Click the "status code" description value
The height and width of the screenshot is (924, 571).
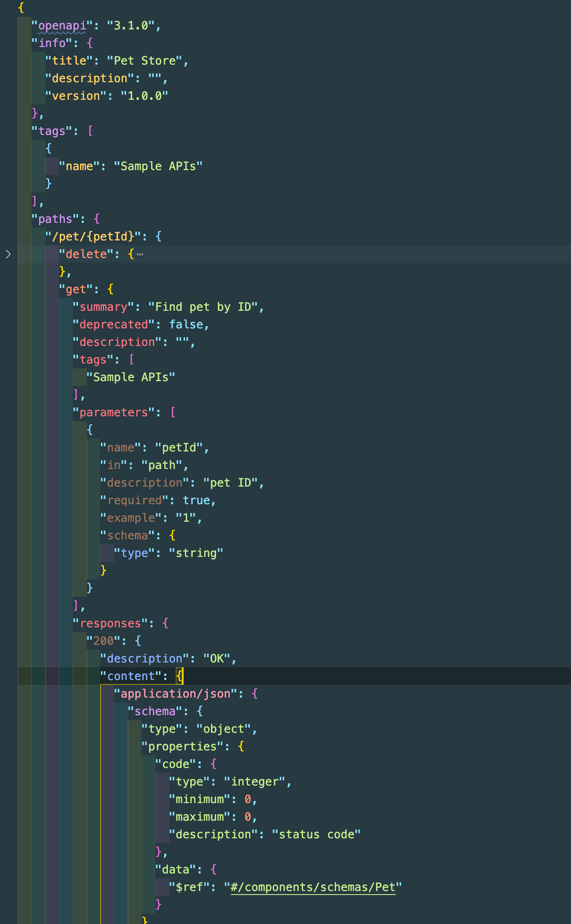click(x=316, y=834)
